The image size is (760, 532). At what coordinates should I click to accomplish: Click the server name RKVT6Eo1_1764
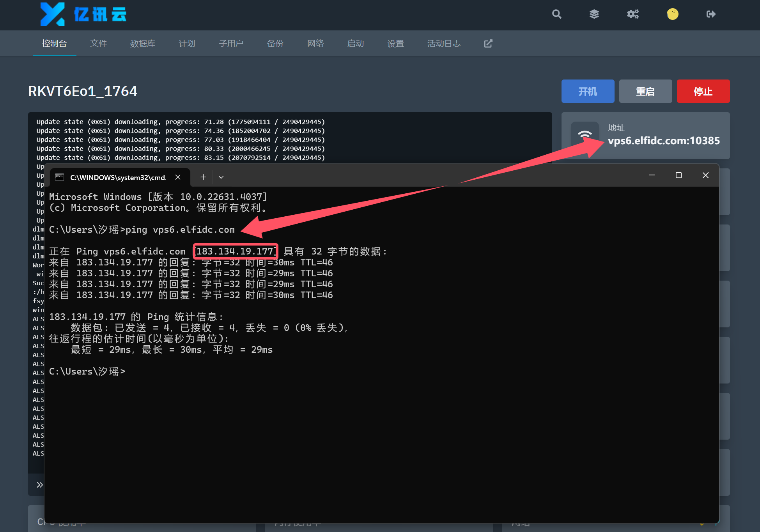[83, 91]
